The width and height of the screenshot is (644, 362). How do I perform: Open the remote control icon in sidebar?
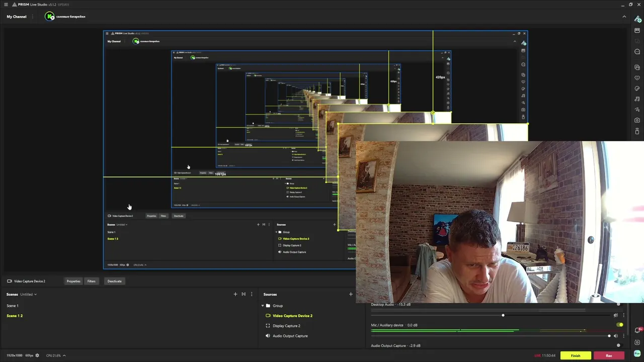(x=637, y=131)
